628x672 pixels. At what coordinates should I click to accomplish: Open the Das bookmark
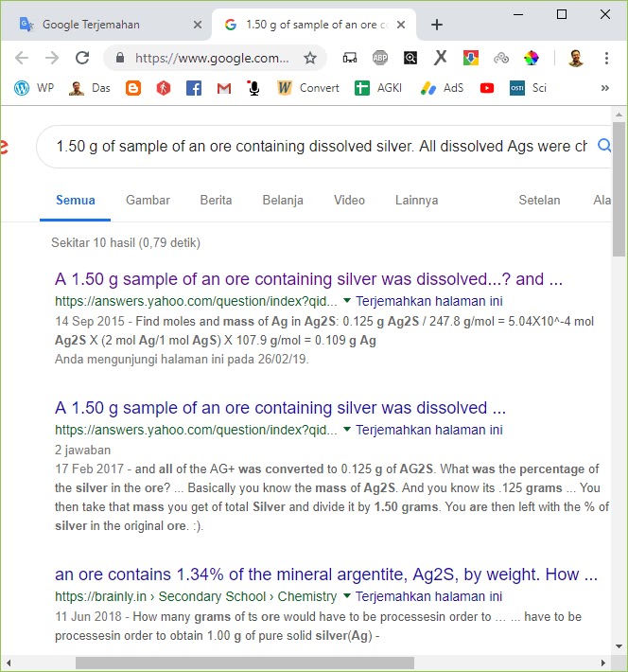pyautogui.click(x=90, y=88)
